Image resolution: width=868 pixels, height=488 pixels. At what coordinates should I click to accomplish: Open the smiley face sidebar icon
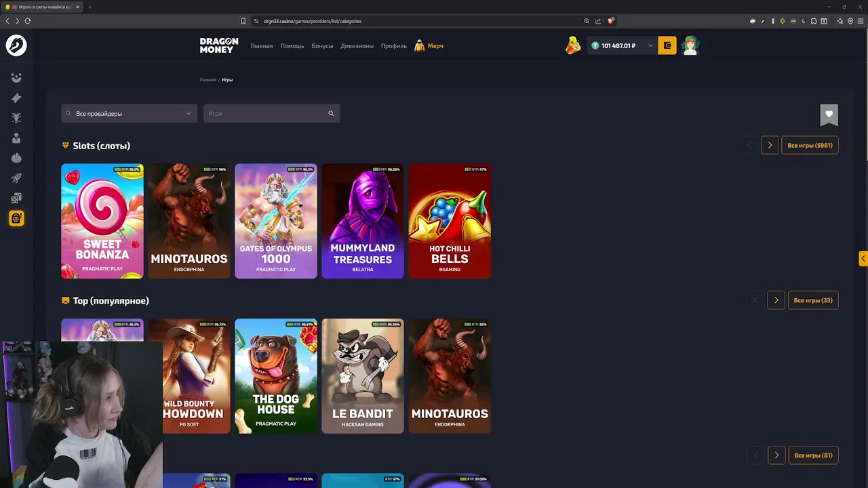click(16, 78)
